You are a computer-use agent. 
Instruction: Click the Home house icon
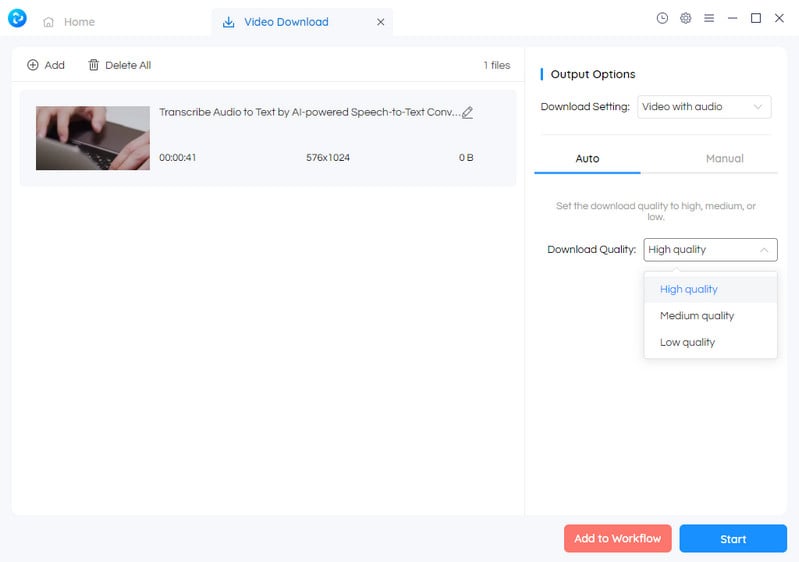coord(48,22)
